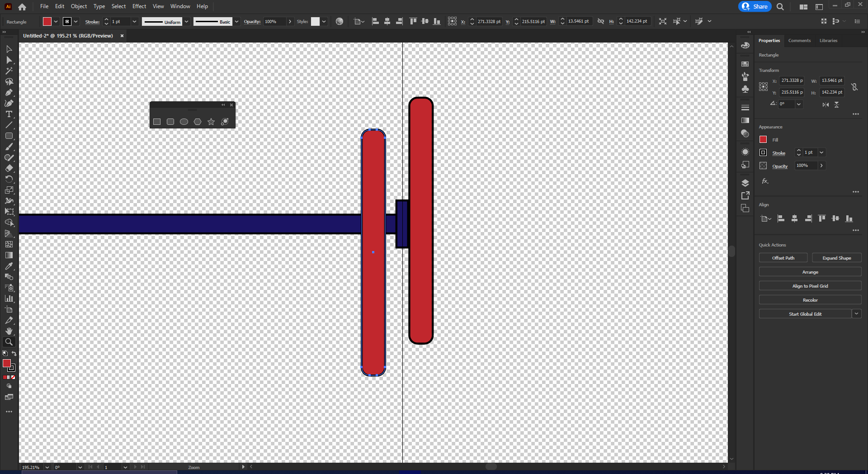Open the rotation angle dropdown in Transform
Image resolution: width=868 pixels, height=474 pixels.
click(x=798, y=104)
